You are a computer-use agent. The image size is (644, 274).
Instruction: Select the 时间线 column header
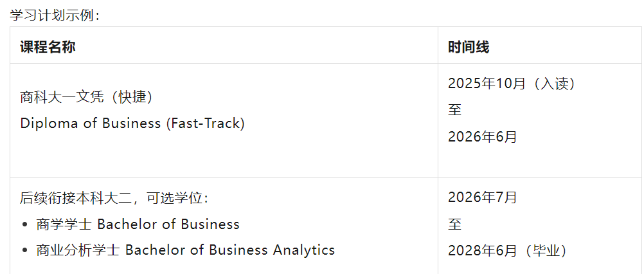point(469,47)
